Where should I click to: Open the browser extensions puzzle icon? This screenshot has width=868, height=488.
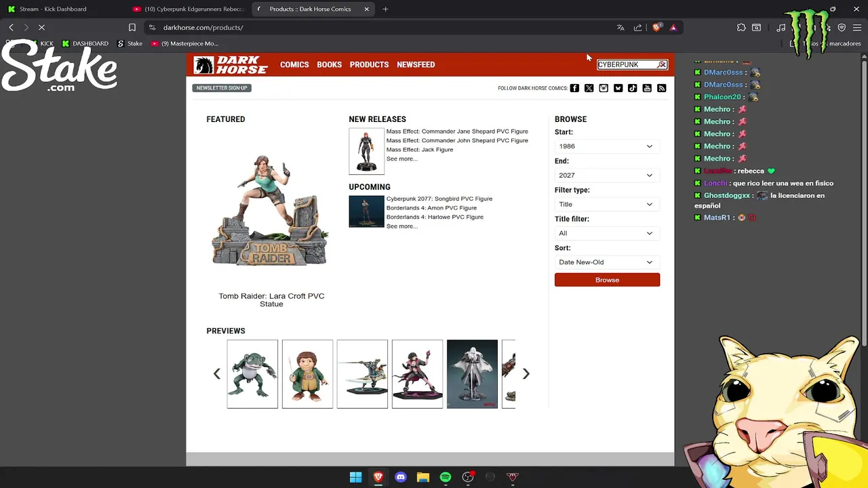[x=741, y=28]
